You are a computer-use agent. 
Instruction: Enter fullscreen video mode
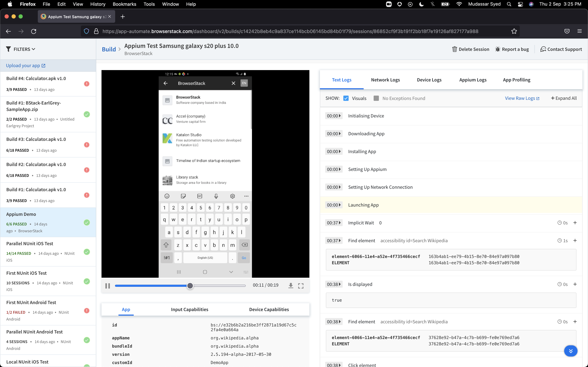300,286
